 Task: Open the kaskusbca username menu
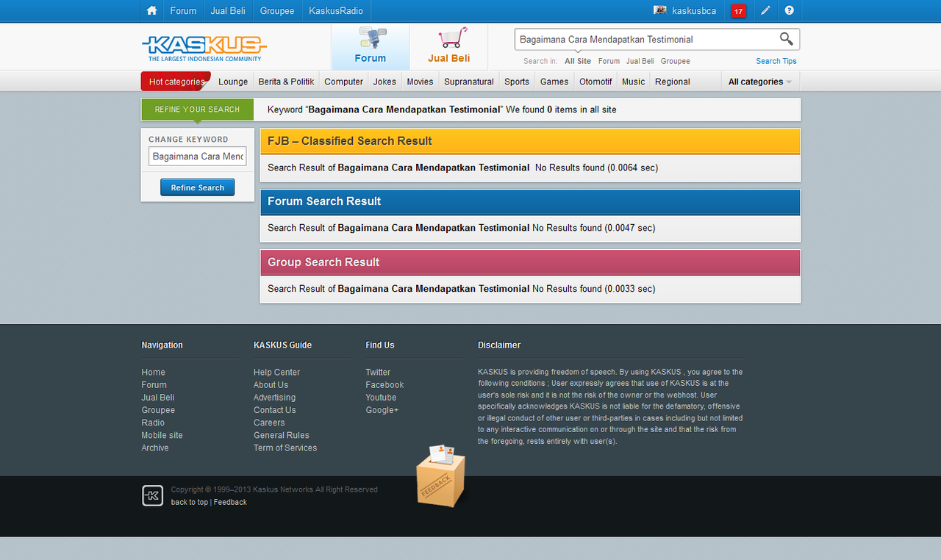pos(694,11)
